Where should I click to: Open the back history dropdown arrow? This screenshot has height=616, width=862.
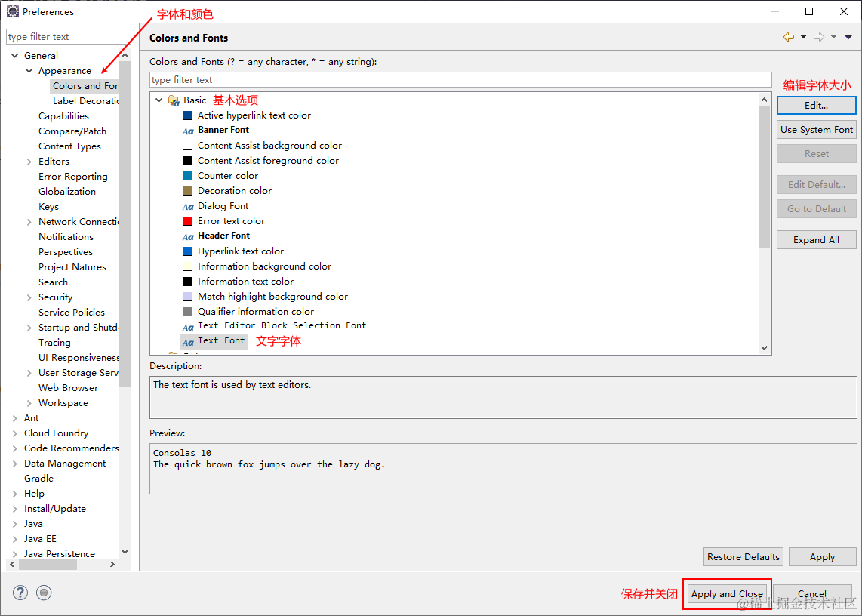pyautogui.click(x=803, y=38)
